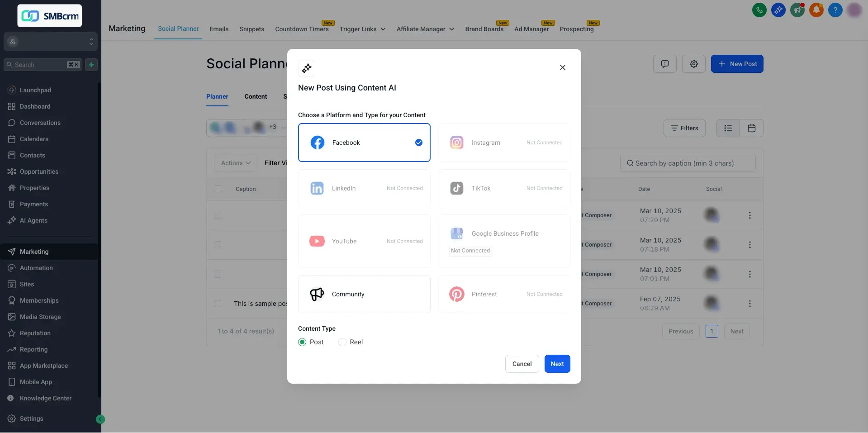Open row menu for Mar 10 07:18 PM post

point(749,245)
